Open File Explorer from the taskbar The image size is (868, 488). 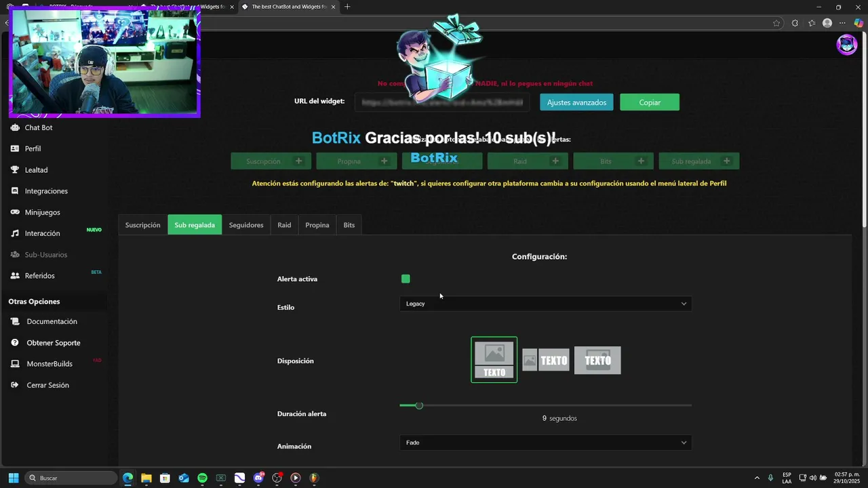[146, 478]
